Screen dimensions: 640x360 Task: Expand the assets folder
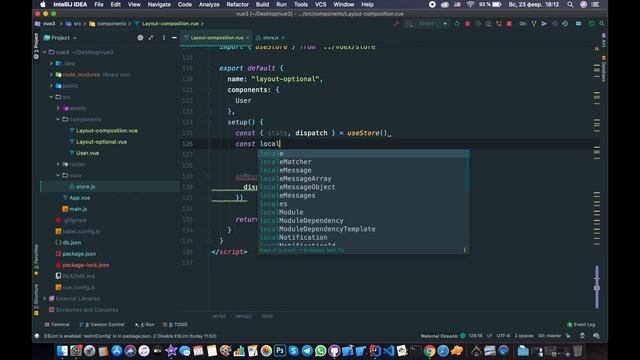58,108
